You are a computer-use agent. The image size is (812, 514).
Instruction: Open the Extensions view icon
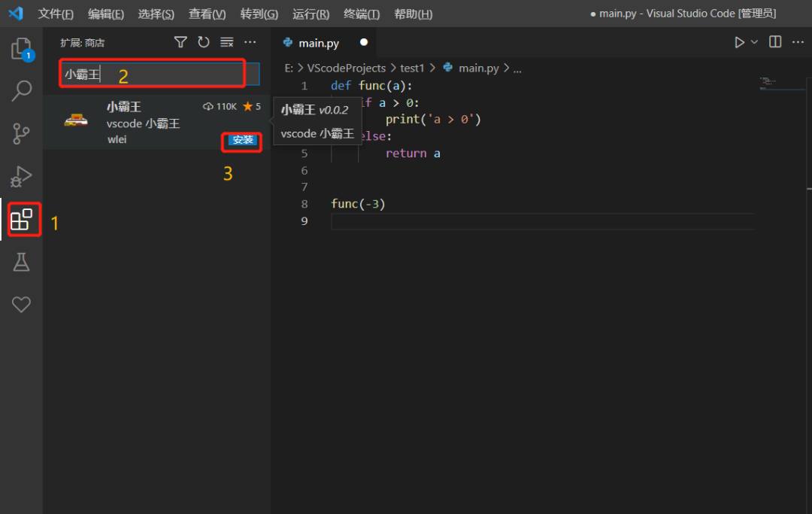pyautogui.click(x=21, y=220)
